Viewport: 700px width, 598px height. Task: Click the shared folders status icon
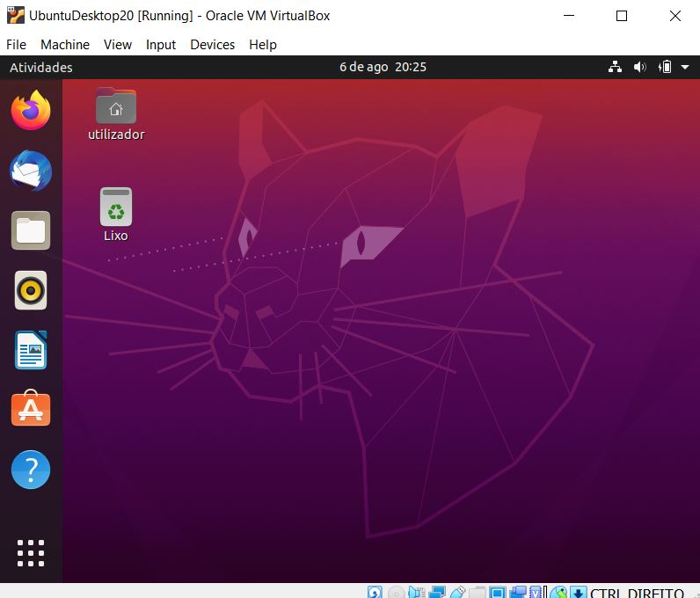point(478,592)
